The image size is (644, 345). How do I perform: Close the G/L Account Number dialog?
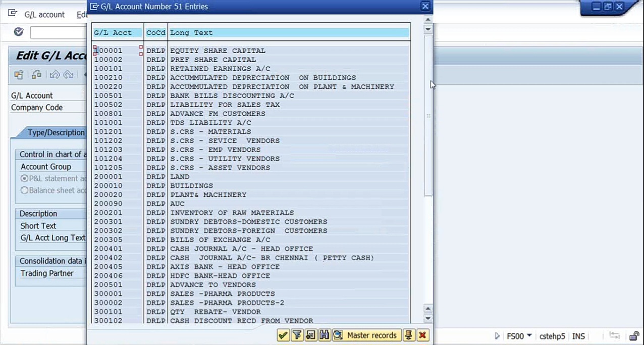[425, 7]
